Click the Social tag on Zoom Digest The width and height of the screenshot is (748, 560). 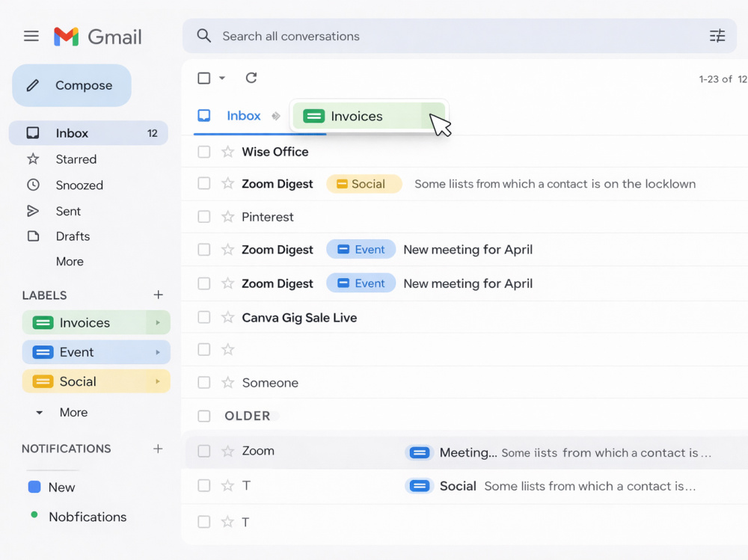point(364,184)
